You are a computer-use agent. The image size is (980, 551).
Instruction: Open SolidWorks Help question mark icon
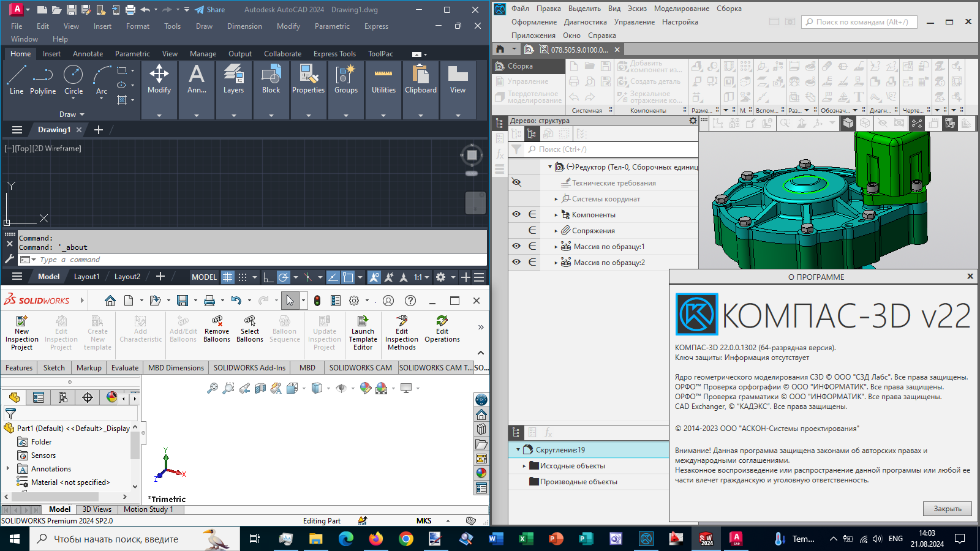coord(410,301)
